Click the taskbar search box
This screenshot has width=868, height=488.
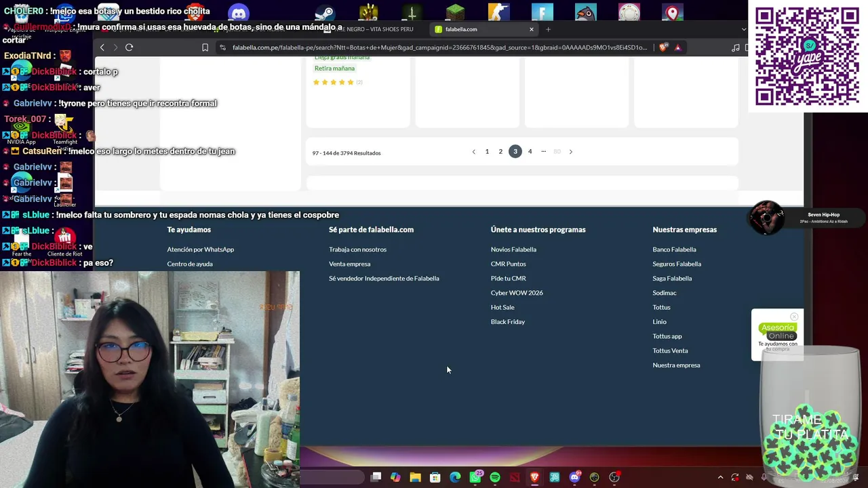click(332, 477)
